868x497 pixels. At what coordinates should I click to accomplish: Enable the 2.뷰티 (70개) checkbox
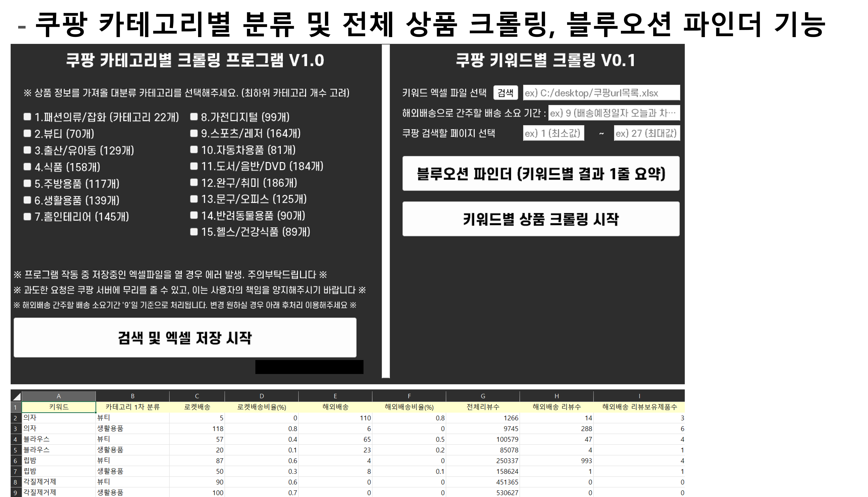click(x=27, y=133)
